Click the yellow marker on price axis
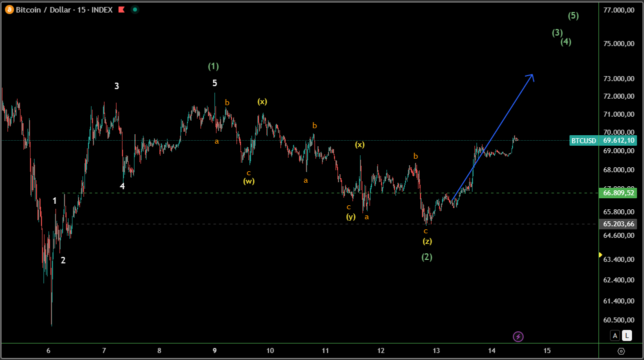Image resolution: width=644 pixels, height=360 pixels. click(600, 255)
